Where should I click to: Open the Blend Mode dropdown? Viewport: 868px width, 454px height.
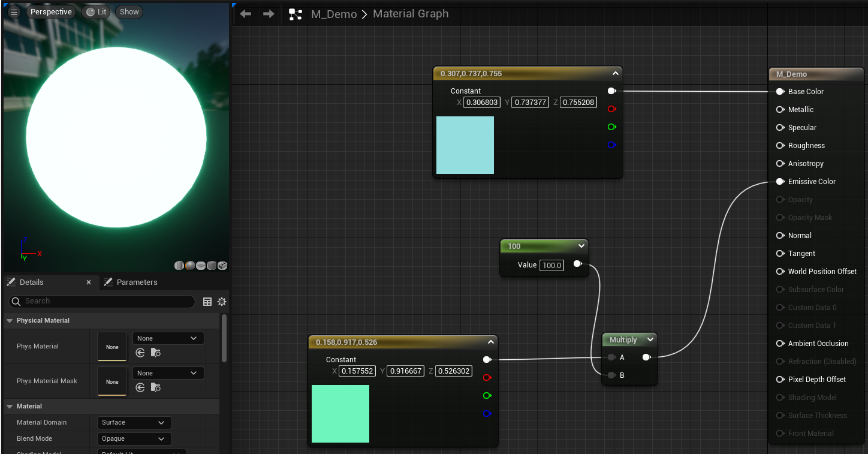tap(134, 439)
